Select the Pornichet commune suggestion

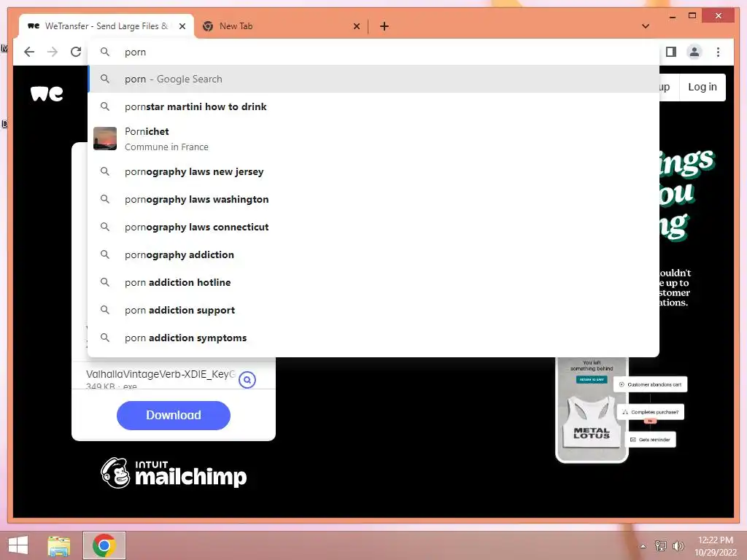click(373, 139)
